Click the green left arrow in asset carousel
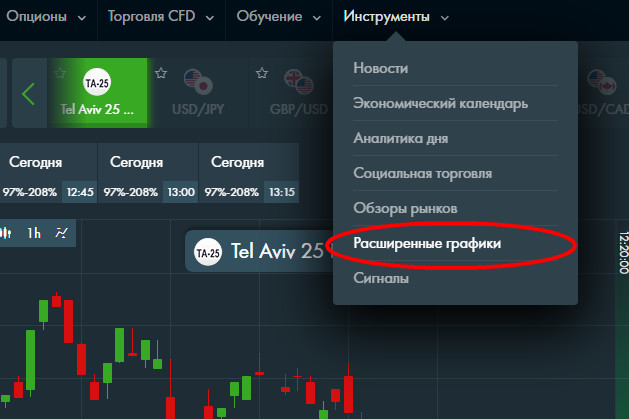 (x=28, y=94)
